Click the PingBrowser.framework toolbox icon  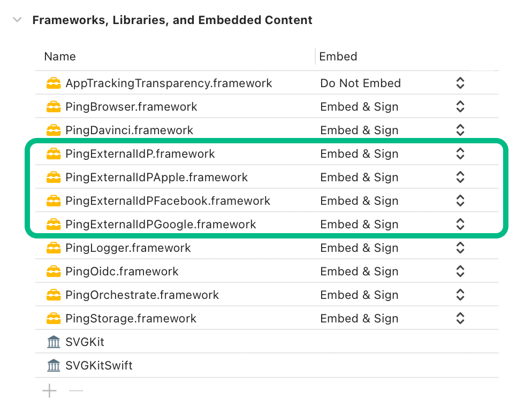(x=54, y=107)
